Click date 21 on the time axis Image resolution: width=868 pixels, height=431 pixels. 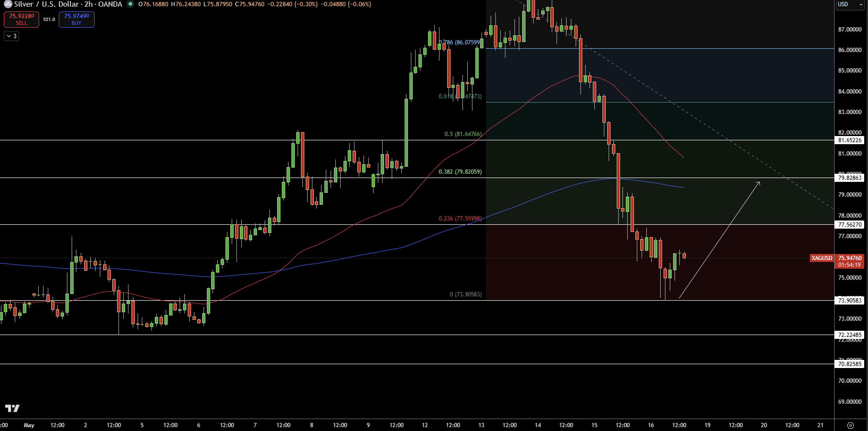coord(820,425)
